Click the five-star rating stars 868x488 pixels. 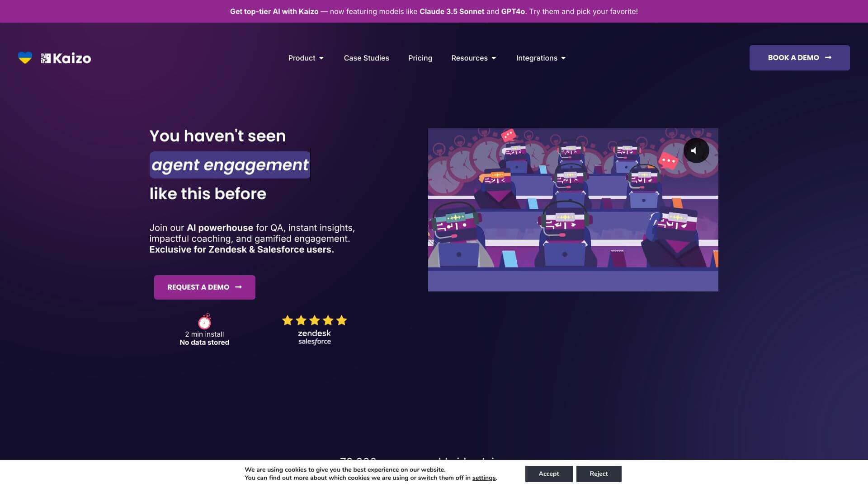(x=314, y=320)
